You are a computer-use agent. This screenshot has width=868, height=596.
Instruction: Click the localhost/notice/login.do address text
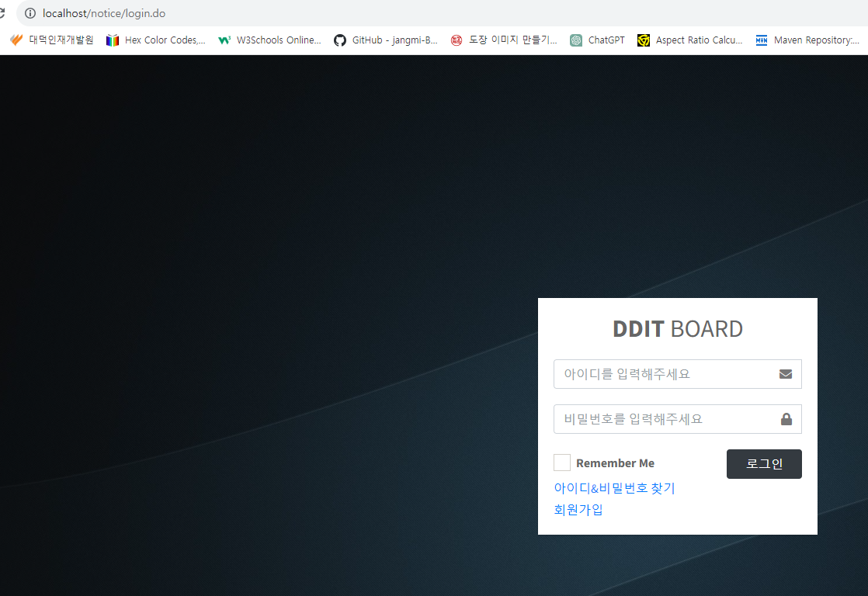pyautogui.click(x=104, y=13)
